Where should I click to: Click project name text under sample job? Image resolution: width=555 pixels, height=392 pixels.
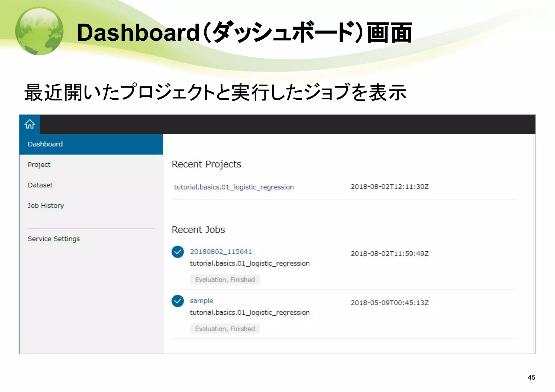pyautogui.click(x=250, y=312)
